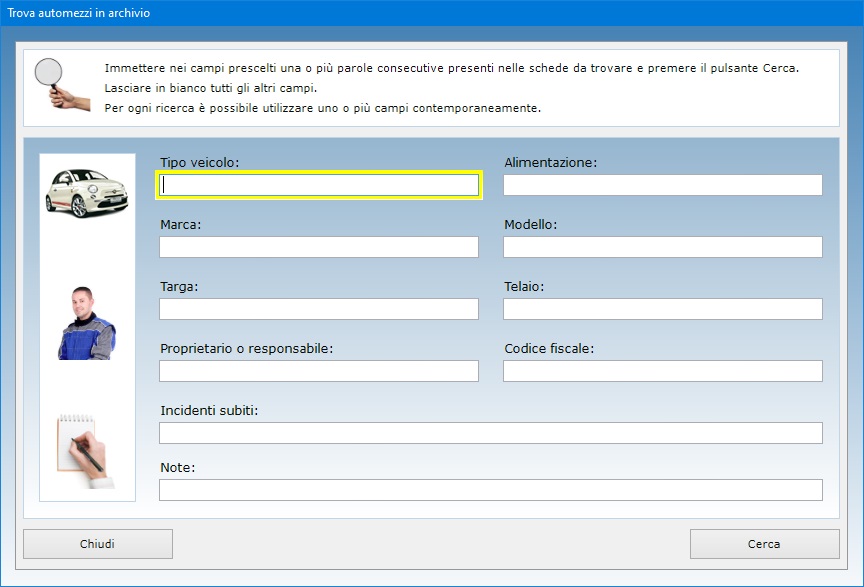This screenshot has width=864, height=587.
Task: Select the Targa text field
Action: 319,309
